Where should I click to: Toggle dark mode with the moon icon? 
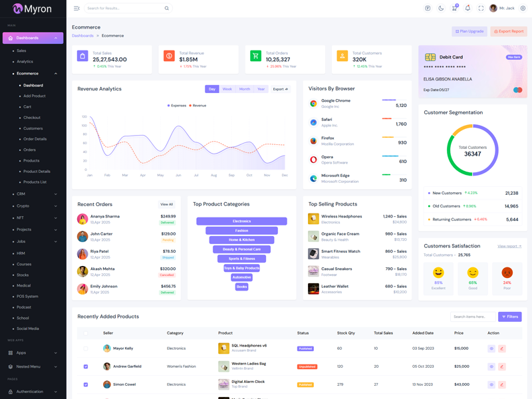pyautogui.click(x=441, y=8)
